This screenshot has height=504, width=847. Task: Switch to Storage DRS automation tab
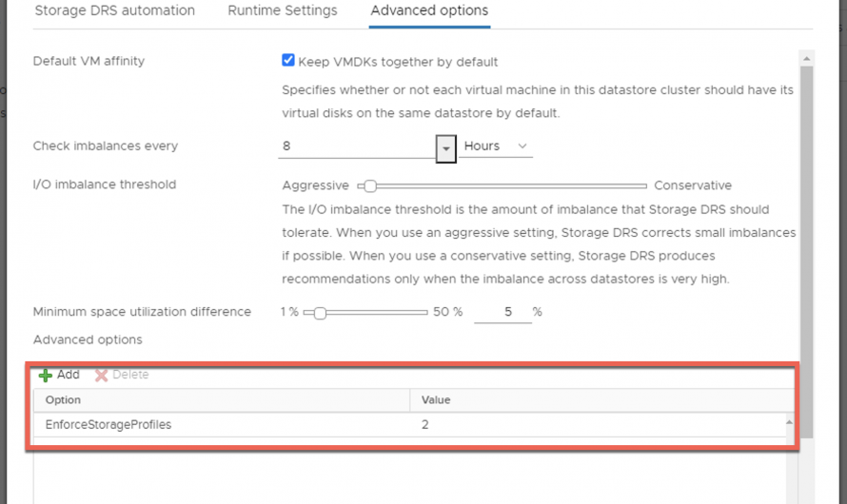tap(114, 11)
